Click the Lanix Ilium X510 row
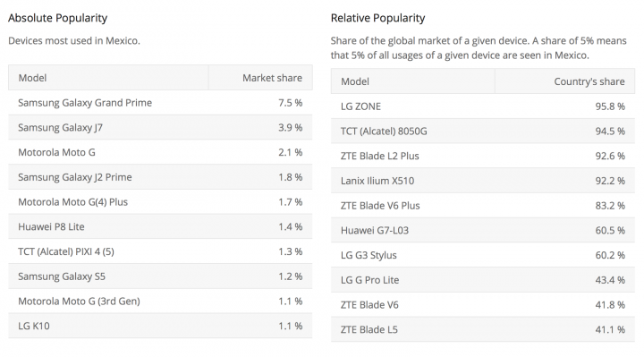Viewport: 644px width, 357px height. [x=483, y=181]
